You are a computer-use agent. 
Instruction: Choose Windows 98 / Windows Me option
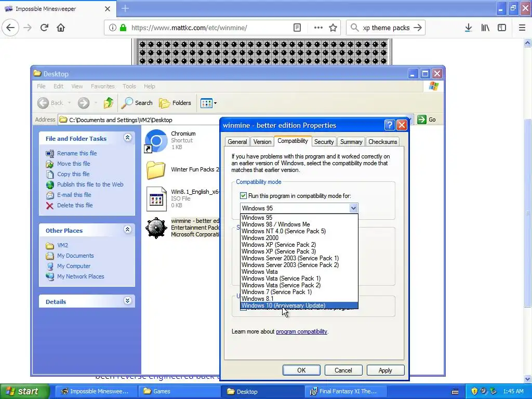pos(299,224)
